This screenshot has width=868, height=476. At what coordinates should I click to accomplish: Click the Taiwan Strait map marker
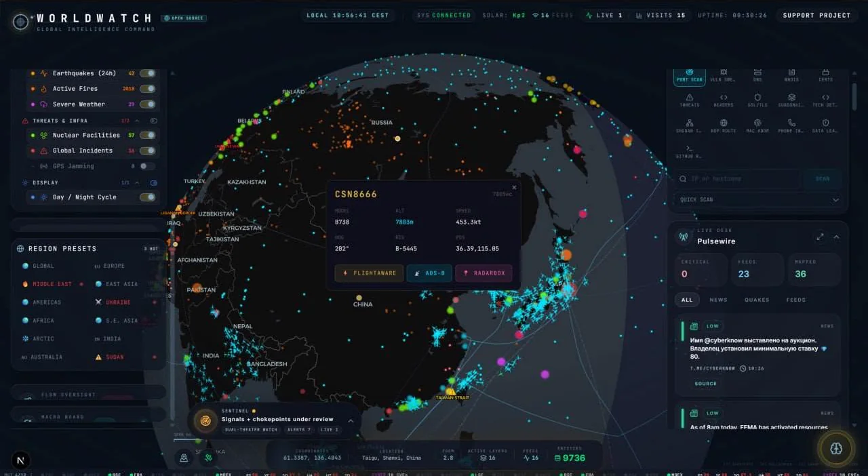[x=450, y=392]
